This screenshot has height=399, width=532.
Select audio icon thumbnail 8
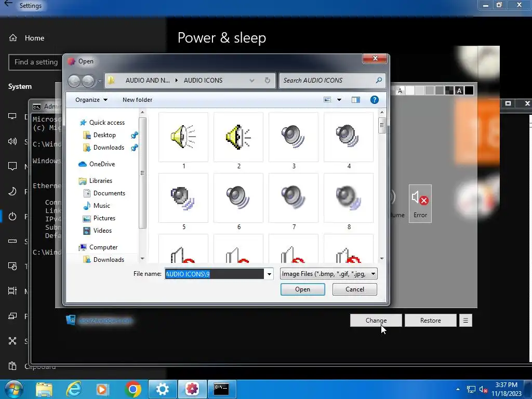point(349,198)
